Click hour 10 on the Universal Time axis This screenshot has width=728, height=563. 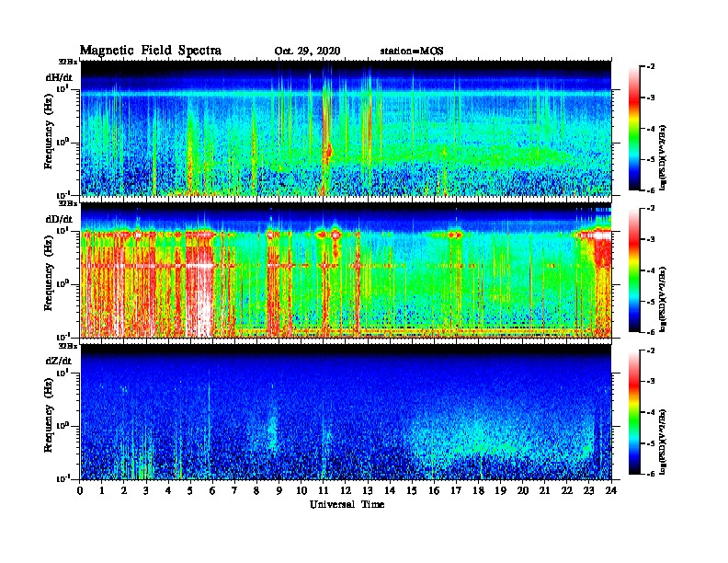click(301, 491)
